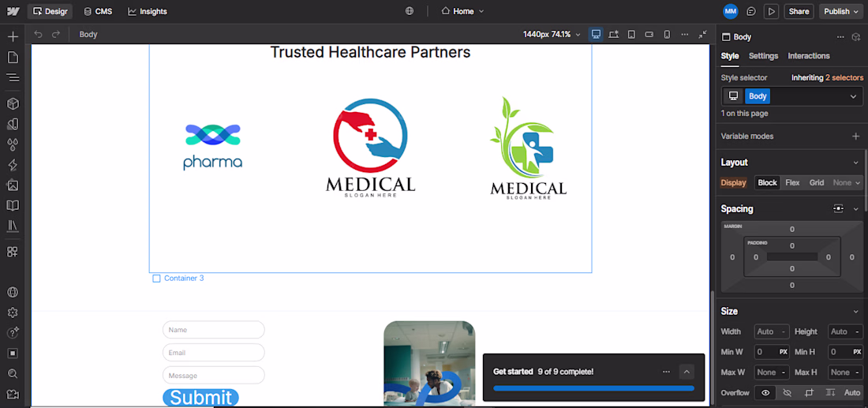Collapse canvas with the shrink arrows icon
Screen dimensions: 868x408
[702, 34]
